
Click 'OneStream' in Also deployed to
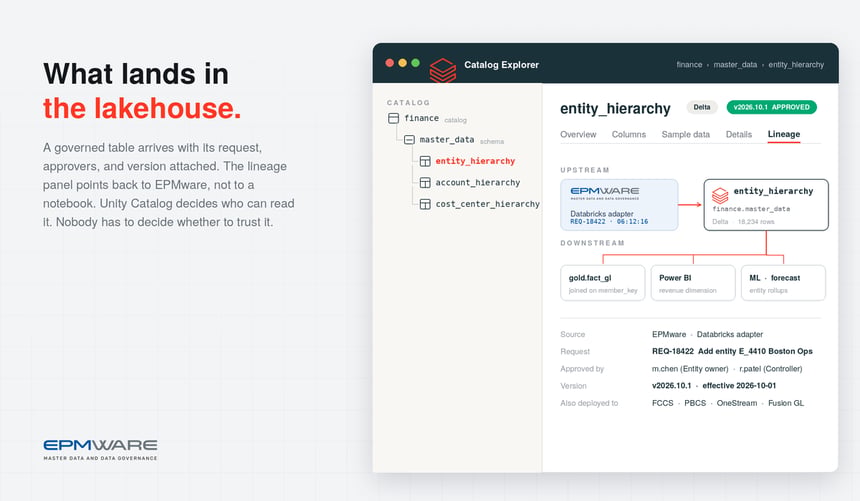[737, 403]
